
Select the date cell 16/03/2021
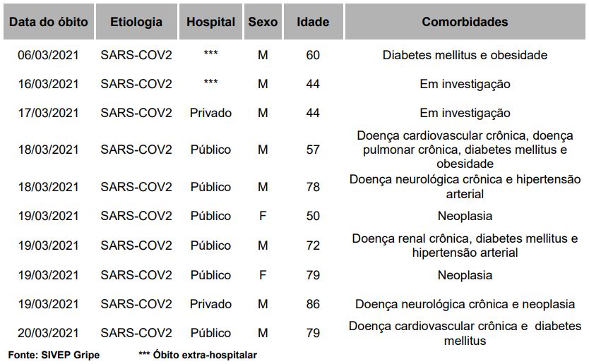[48, 84]
